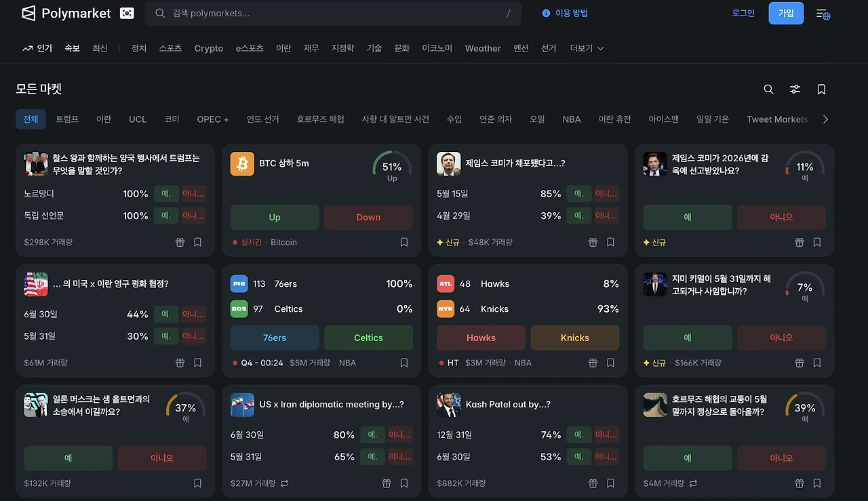Click the repeat icon on US x Iran diplomatic meeting card
The image size is (868, 501).
tap(284, 483)
